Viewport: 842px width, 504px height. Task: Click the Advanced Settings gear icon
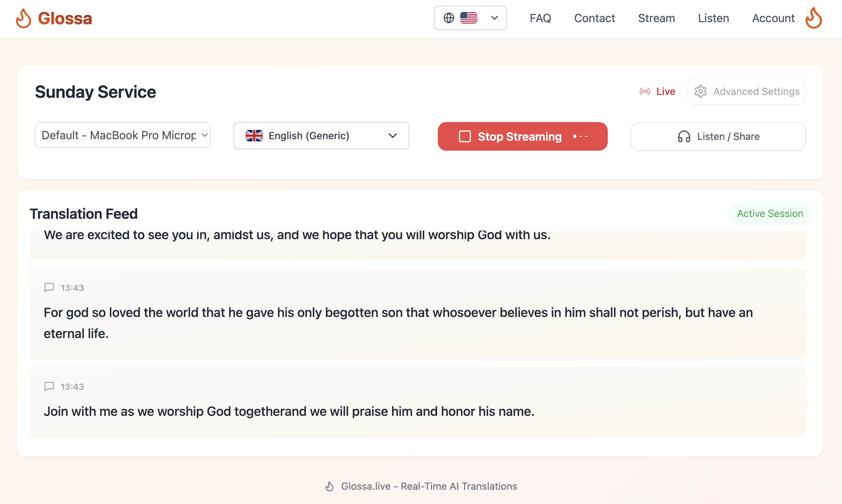[x=700, y=91]
